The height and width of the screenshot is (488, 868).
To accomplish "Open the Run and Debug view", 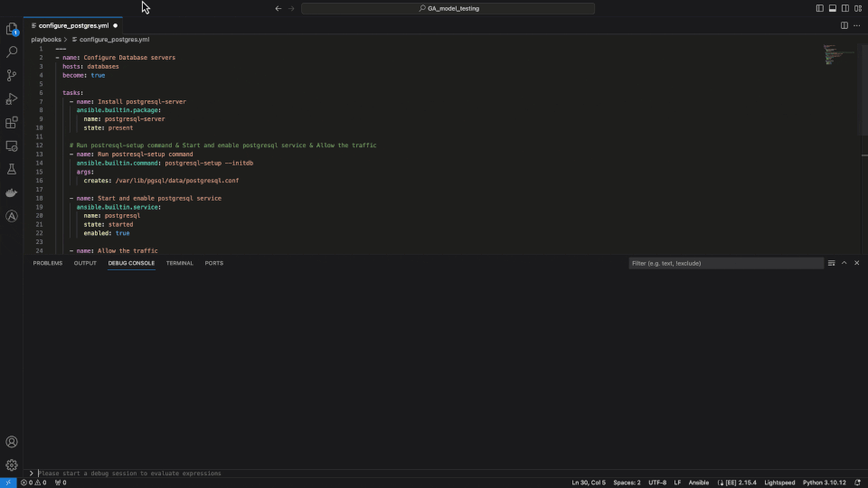I will click(12, 99).
